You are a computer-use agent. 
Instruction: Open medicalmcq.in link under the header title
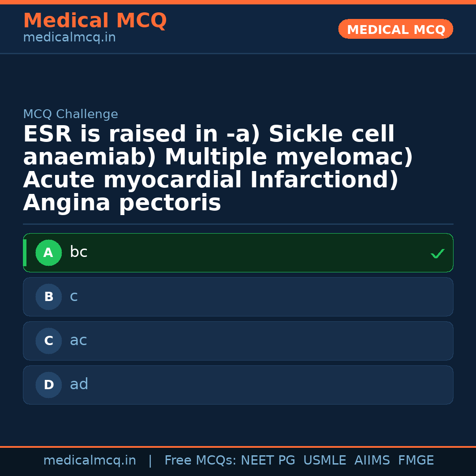click(x=69, y=38)
